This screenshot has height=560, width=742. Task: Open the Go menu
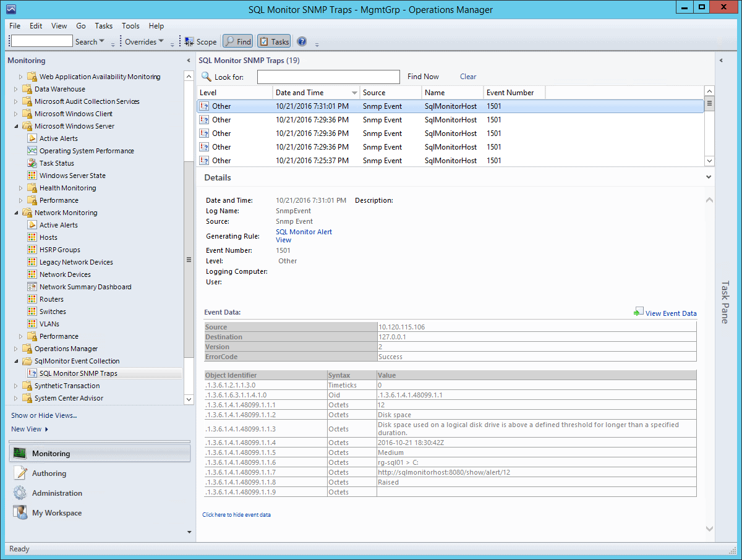80,26
